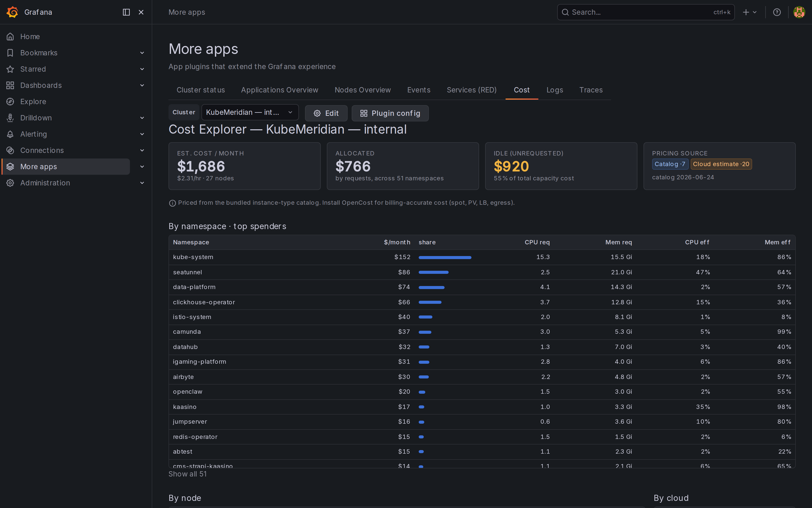Sort by the $/month column header
This screenshot has width=812, height=508.
[397, 242]
